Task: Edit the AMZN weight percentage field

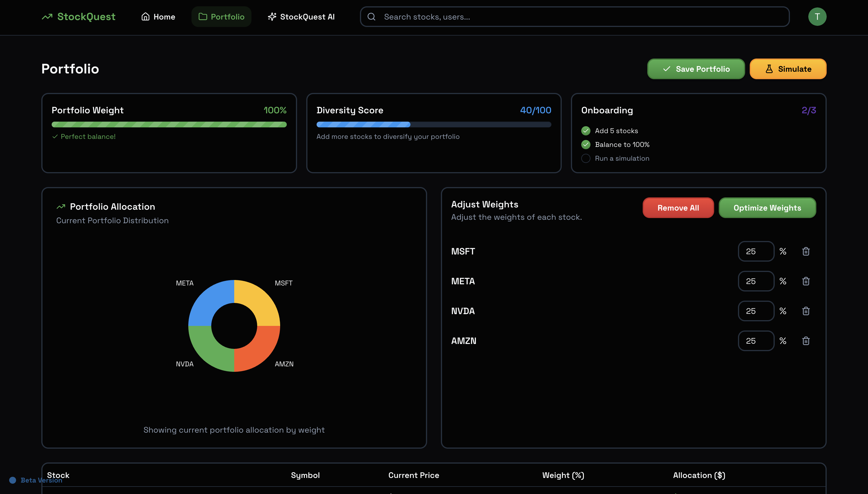Action: 756,341
